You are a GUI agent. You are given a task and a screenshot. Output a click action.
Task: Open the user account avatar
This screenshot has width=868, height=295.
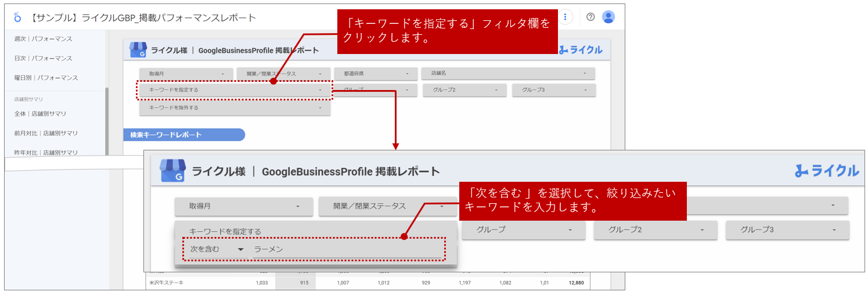pyautogui.click(x=608, y=17)
